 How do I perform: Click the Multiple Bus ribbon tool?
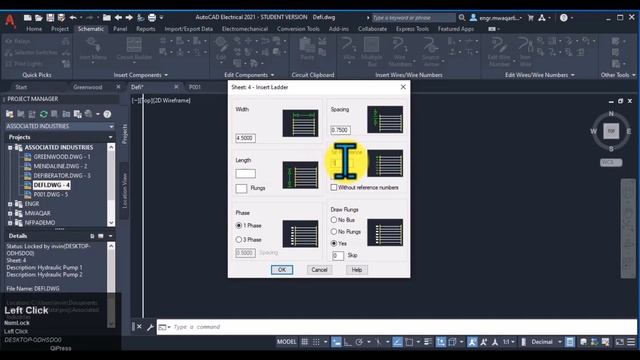click(x=371, y=51)
